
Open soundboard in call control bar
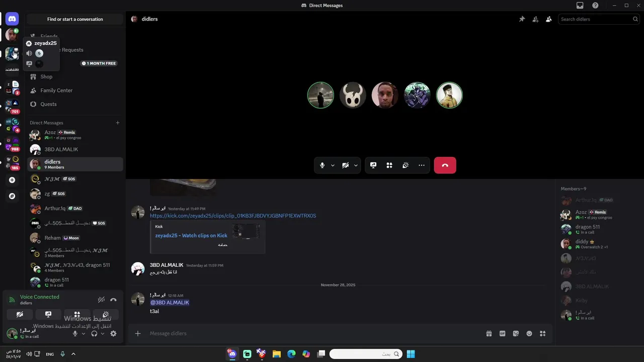[406, 165]
